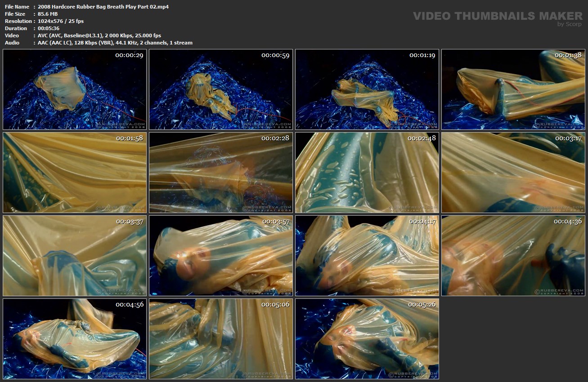Screen dimensions: 588x382
Task: Open the frame marked 00:04:17
Action: (367, 256)
